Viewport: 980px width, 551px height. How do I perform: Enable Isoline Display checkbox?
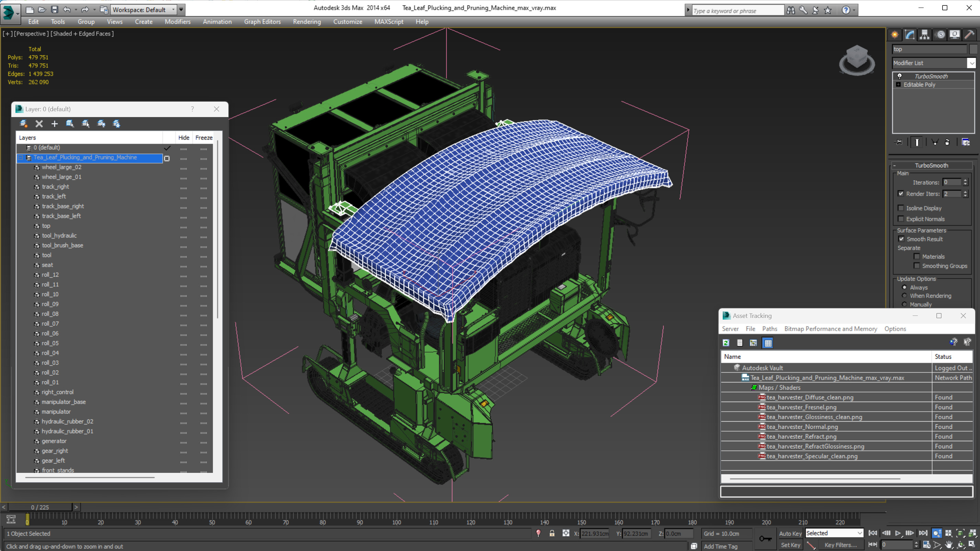pos(901,208)
